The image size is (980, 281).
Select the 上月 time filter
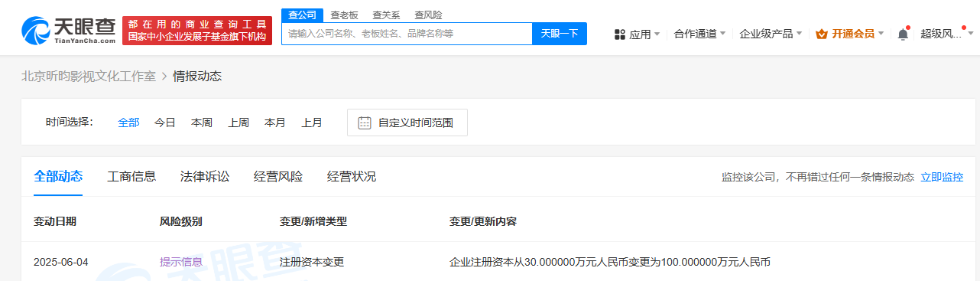click(x=312, y=123)
